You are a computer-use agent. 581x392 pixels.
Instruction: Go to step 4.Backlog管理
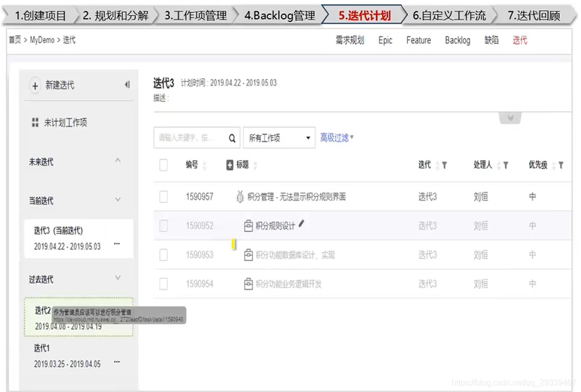click(x=280, y=15)
